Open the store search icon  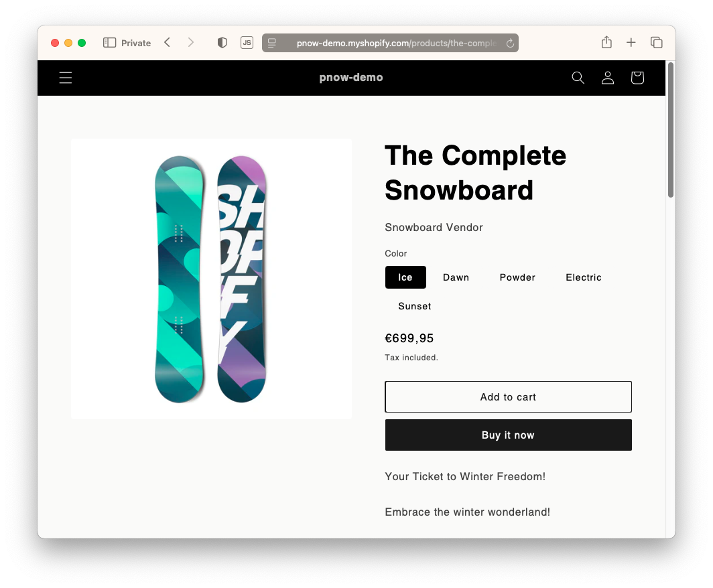578,78
